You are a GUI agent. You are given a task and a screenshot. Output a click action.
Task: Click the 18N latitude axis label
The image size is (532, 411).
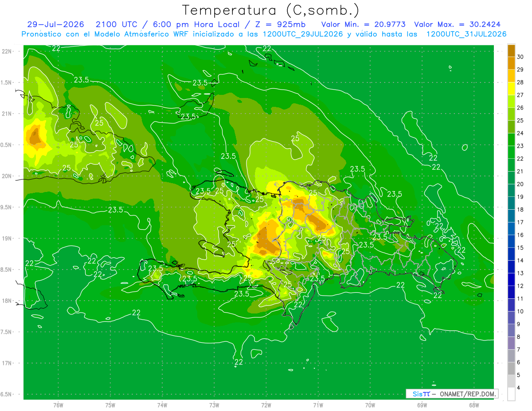click(7, 301)
